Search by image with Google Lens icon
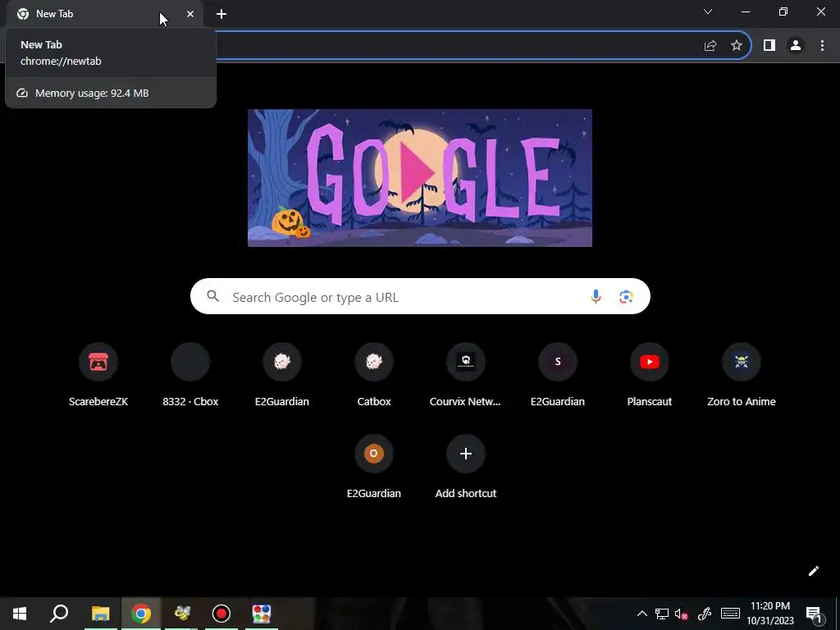This screenshot has height=630, width=840. 626,296
